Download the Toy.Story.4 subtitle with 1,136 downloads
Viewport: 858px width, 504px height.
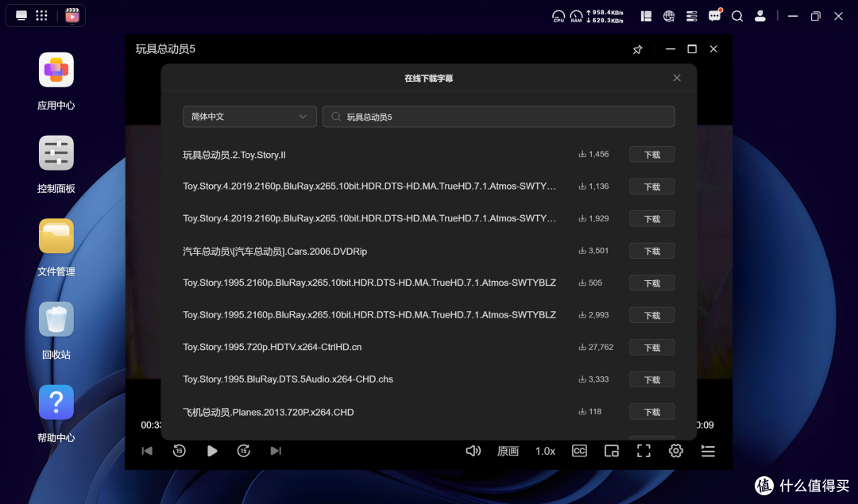tap(651, 187)
